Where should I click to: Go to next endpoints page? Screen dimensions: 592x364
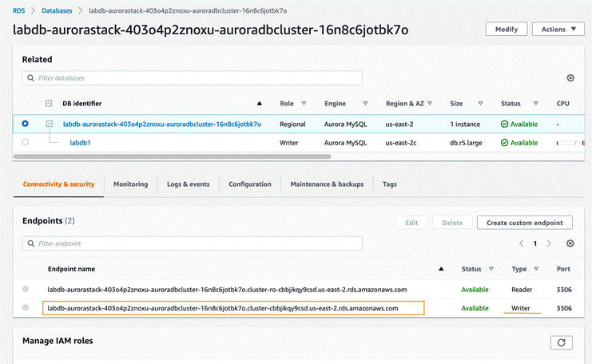(549, 243)
